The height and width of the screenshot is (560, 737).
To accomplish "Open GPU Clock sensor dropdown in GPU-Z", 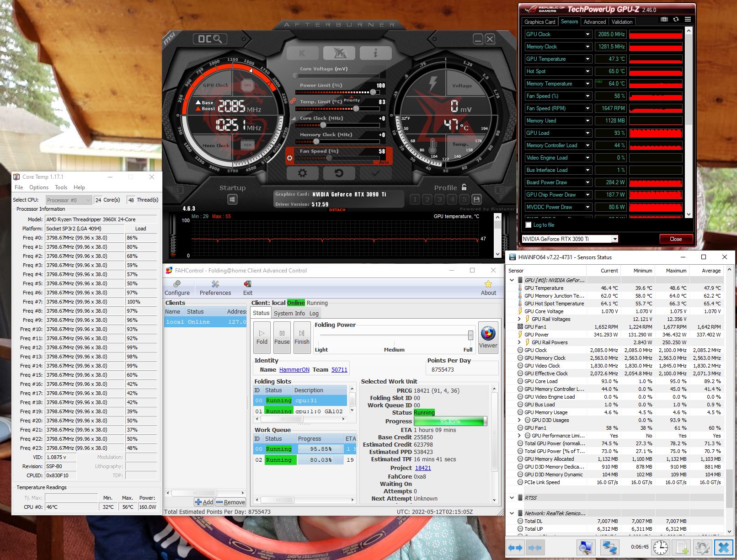I will click(x=588, y=34).
